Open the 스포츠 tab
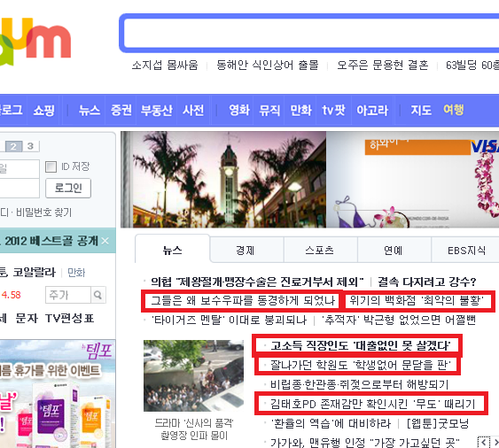The image size is (499, 448). click(x=319, y=251)
